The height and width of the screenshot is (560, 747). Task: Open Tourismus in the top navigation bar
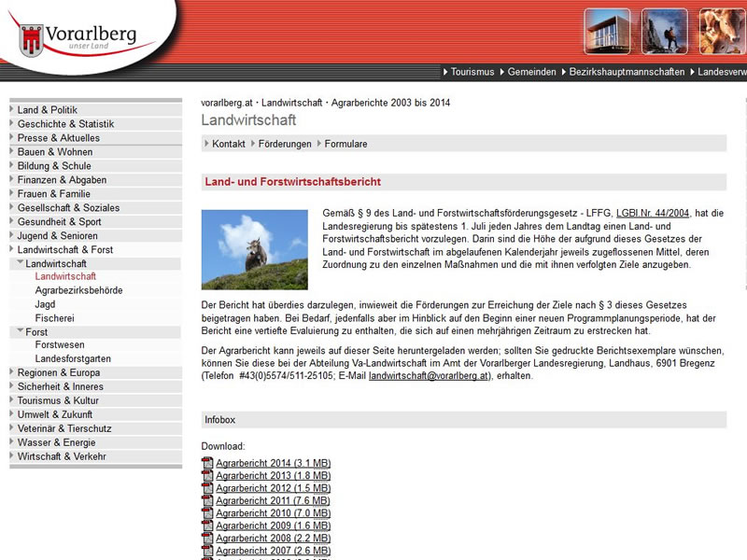[473, 72]
